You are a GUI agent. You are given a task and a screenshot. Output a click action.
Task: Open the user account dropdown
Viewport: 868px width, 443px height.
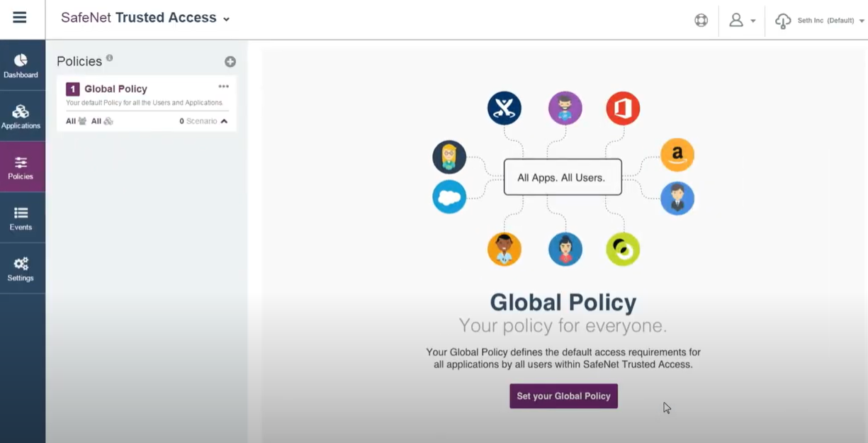(x=741, y=20)
